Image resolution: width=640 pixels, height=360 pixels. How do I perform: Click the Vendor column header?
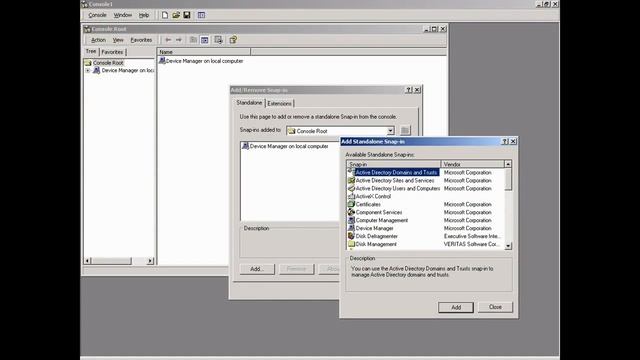point(472,164)
